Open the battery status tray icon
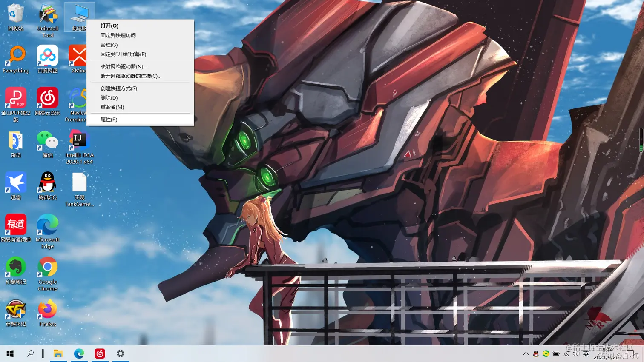This screenshot has width=644, height=362. 556,353
